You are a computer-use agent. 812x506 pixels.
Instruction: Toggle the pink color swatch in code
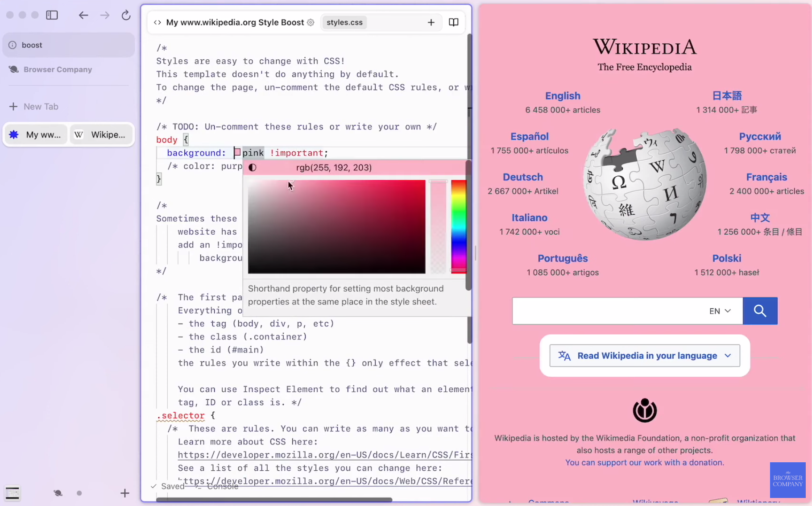click(237, 153)
